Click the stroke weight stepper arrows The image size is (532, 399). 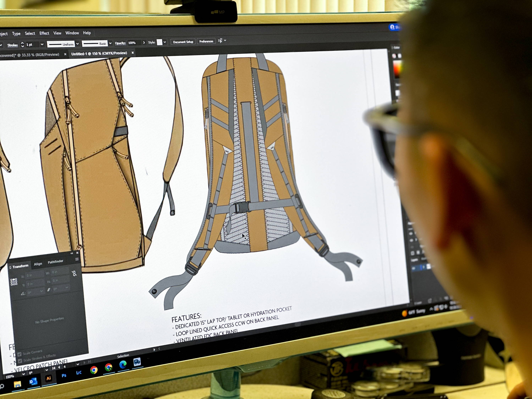[x=22, y=45]
